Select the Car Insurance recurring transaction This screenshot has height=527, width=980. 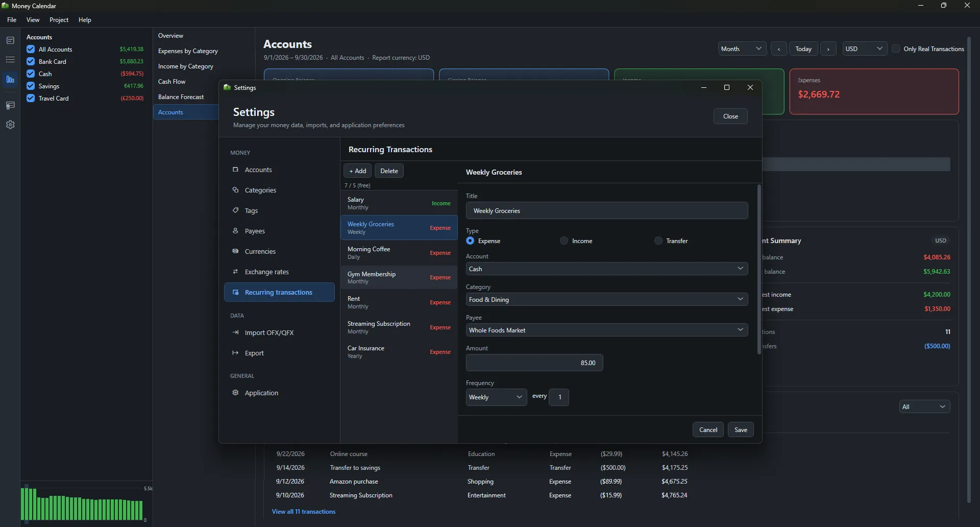[x=399, y=352]
